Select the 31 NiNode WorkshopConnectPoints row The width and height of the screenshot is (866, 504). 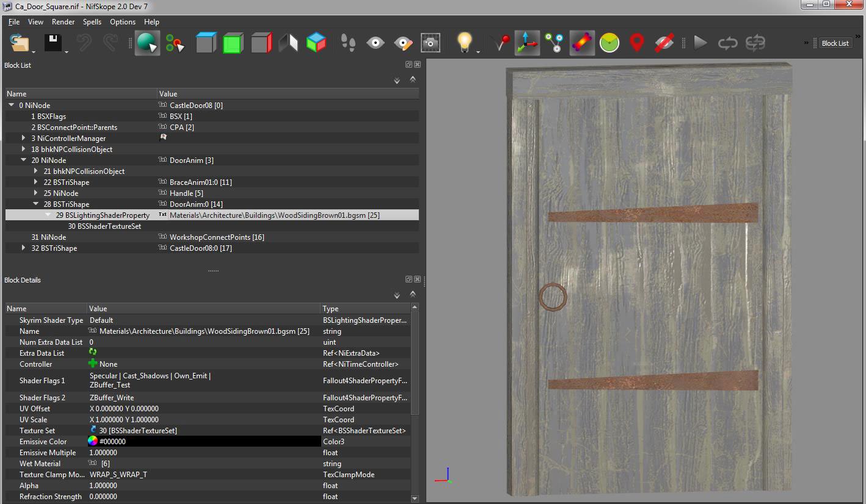[49, 237]
